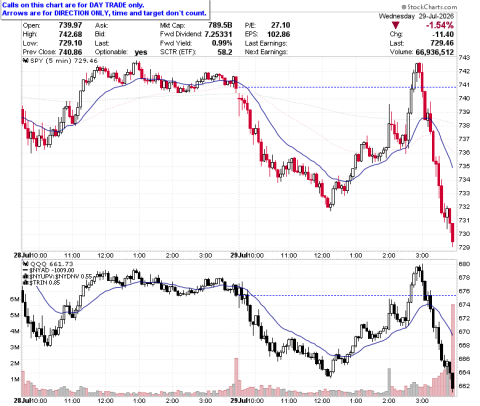Image resolution: width=480 pixels, height=406 pixels.
Task: Select the Low value 729.10
Action: tap(70, 43)
